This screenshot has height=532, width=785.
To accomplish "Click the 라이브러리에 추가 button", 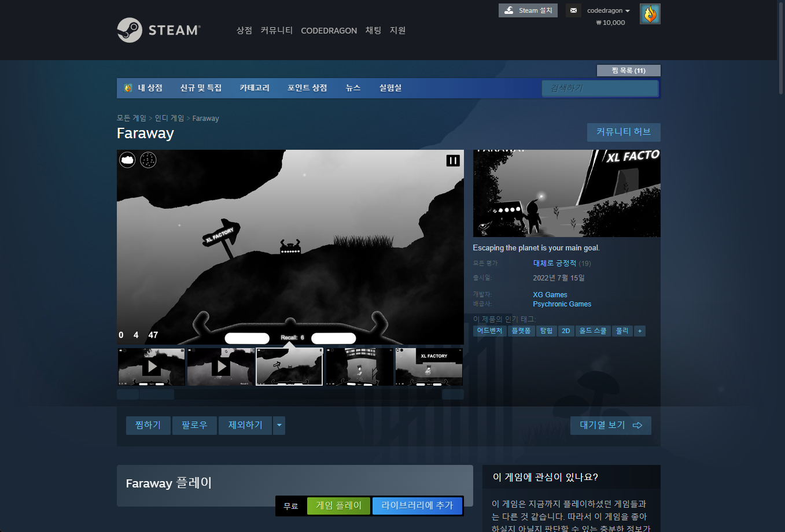I will pos(417,505).
